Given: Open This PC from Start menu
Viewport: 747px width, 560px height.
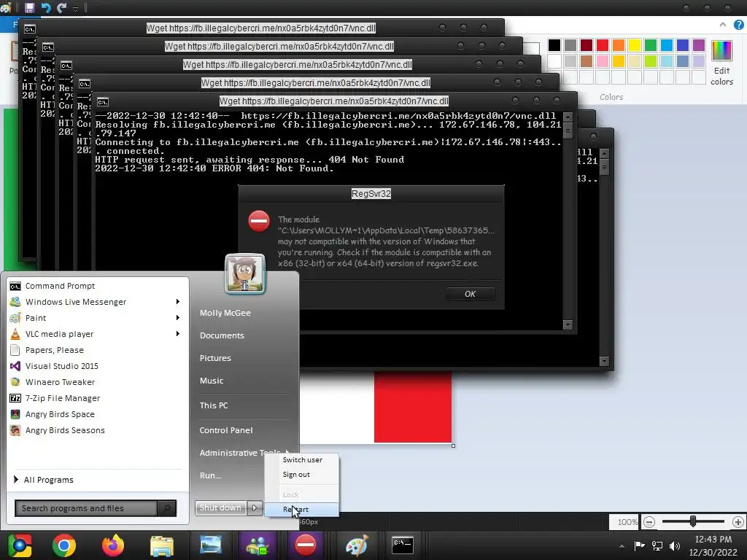Looking at the screenshot, I should (x=214, y=405).
